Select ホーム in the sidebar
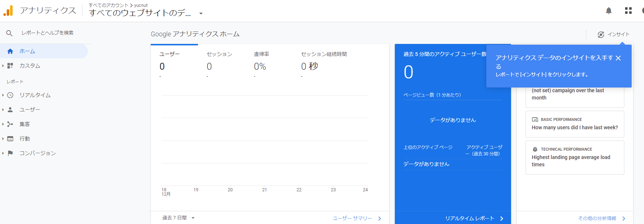644x224 pixels. point(44,51)
